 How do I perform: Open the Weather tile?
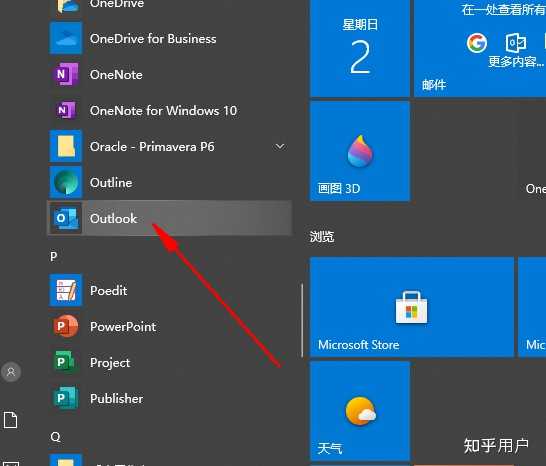(360, 411)
